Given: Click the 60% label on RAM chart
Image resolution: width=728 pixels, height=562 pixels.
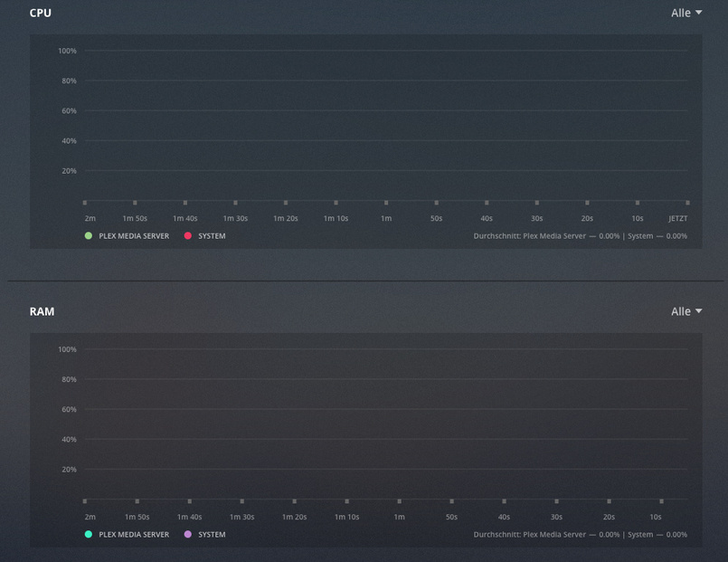Looking at the screenshot, I should pos(69,410).
